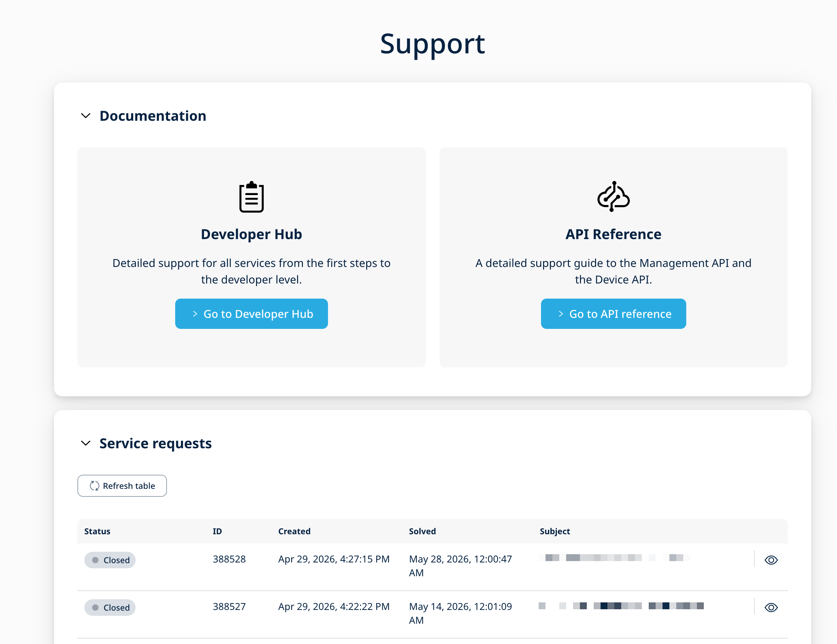Click the Subject column header
Image resolution: width=837 pixels, height=644 pixels.
click(x=555, y=532)
